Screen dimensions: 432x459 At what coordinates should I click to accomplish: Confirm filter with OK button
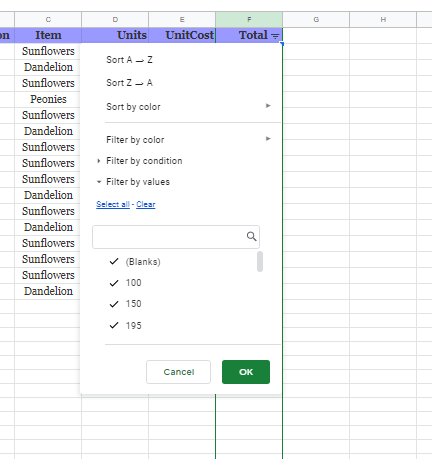tap(246, 372)
